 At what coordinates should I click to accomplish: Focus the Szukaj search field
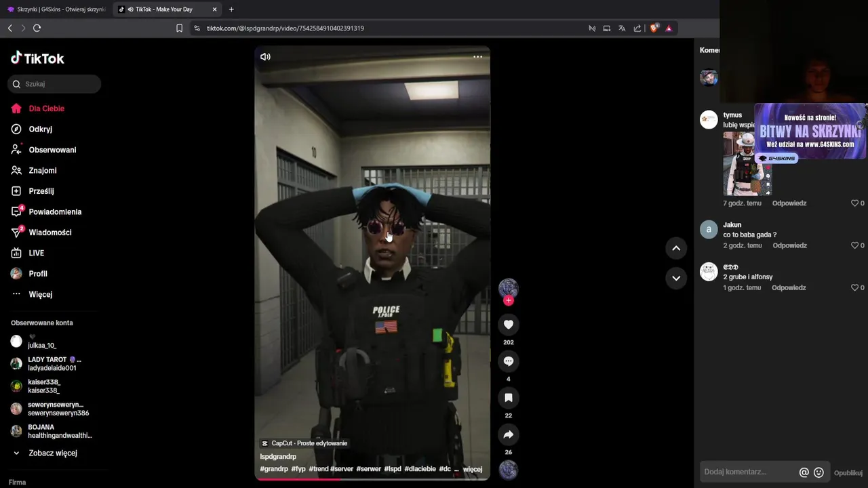pos(54,84)
